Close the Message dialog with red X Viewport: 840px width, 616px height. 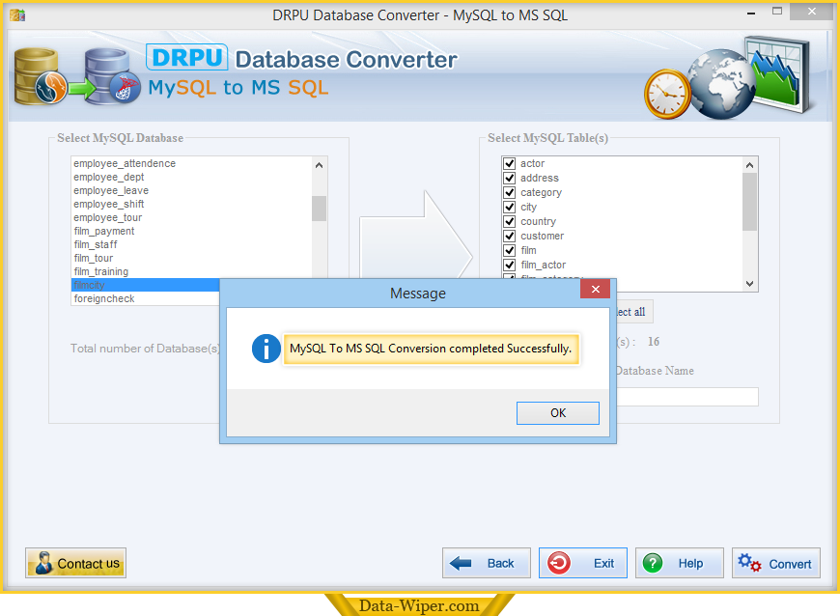[596, 290]
